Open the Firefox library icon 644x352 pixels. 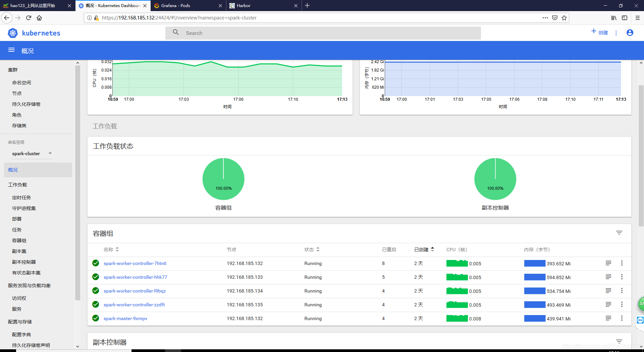(614, 18)
